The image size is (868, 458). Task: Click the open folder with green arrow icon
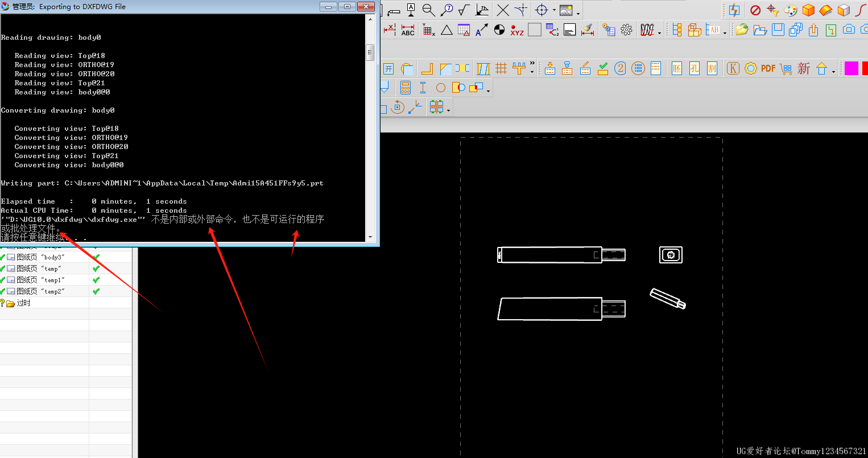point(742,30)
